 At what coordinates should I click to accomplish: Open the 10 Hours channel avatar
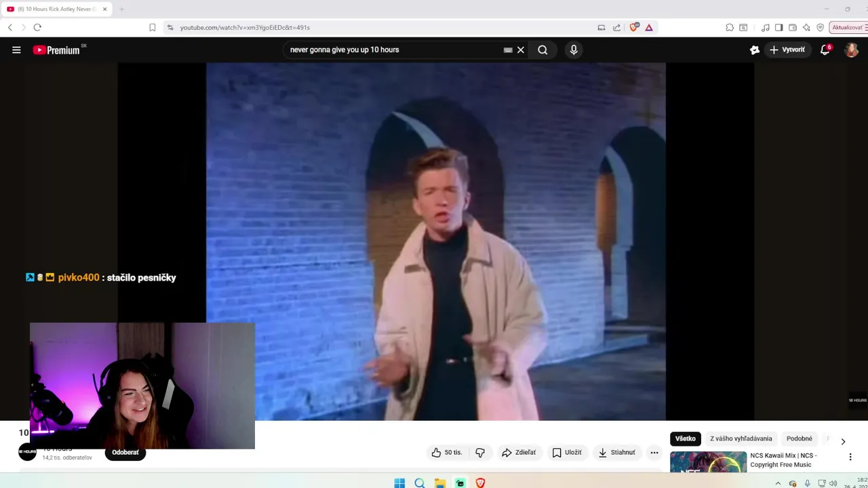(27, 452)
